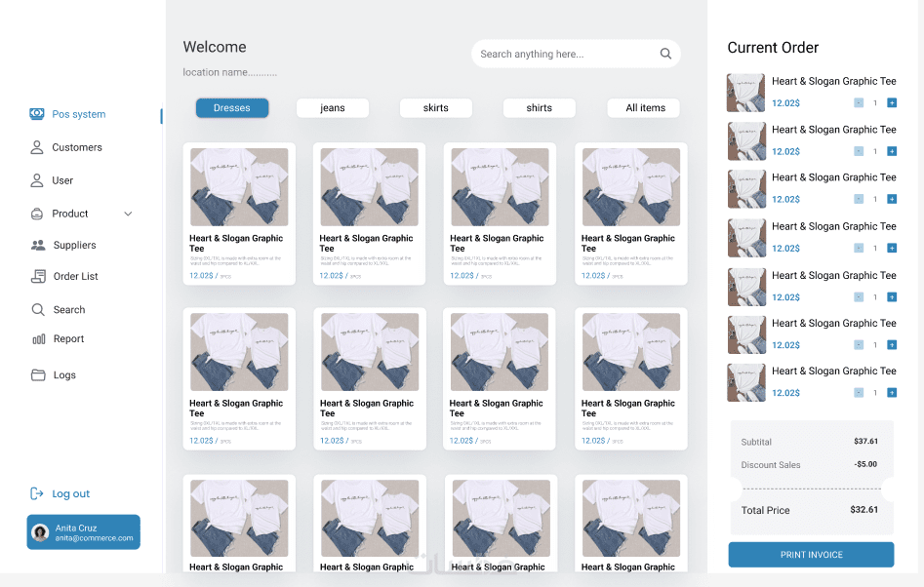Image resolution: width=924 pixels, height=587 pixels.
Task: Open the Order List icon
Action: pyautogui.click(x=38, y=276)
